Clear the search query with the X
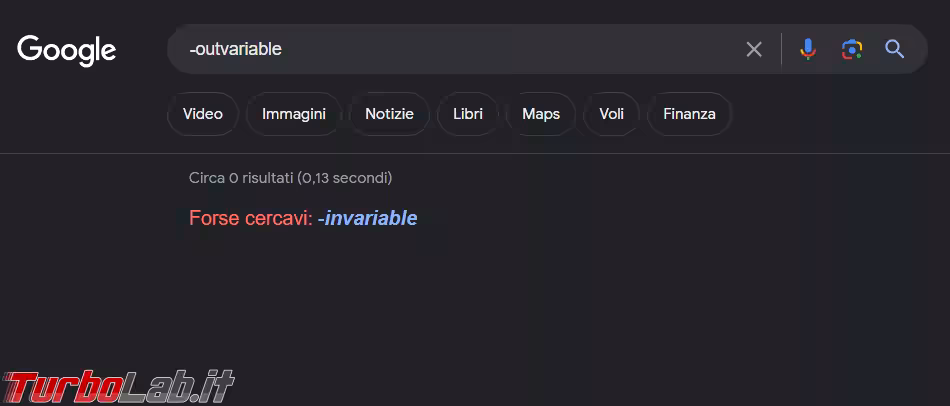 [x=754, y=49]
